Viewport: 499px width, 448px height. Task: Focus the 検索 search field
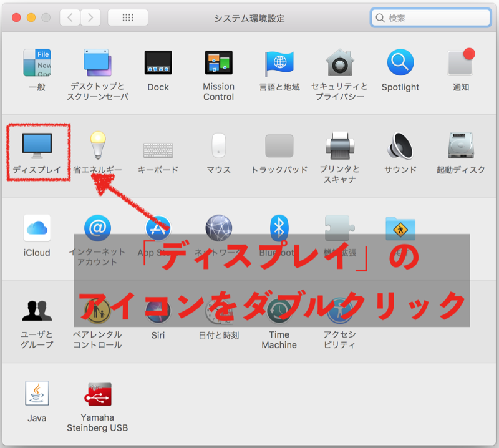pos(430,17)
